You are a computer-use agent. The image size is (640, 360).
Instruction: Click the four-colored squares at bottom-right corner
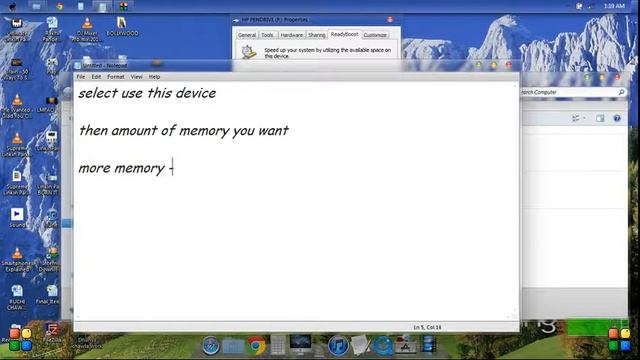(x=619, y=339)
